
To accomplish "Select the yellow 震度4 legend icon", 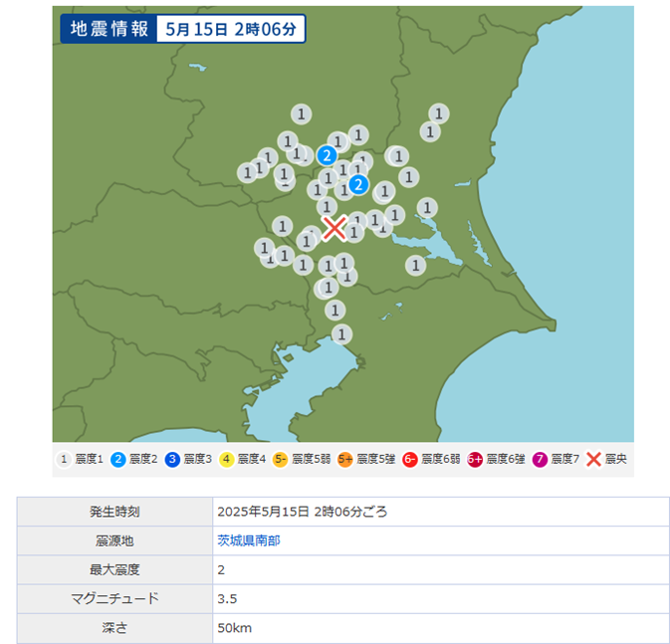I will click(x=227, y=459).
